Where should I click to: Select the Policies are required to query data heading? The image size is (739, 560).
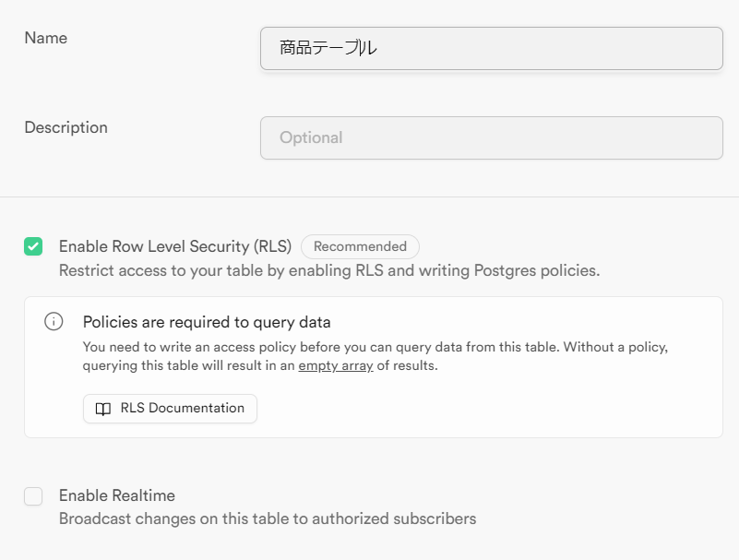click(207, 322)
